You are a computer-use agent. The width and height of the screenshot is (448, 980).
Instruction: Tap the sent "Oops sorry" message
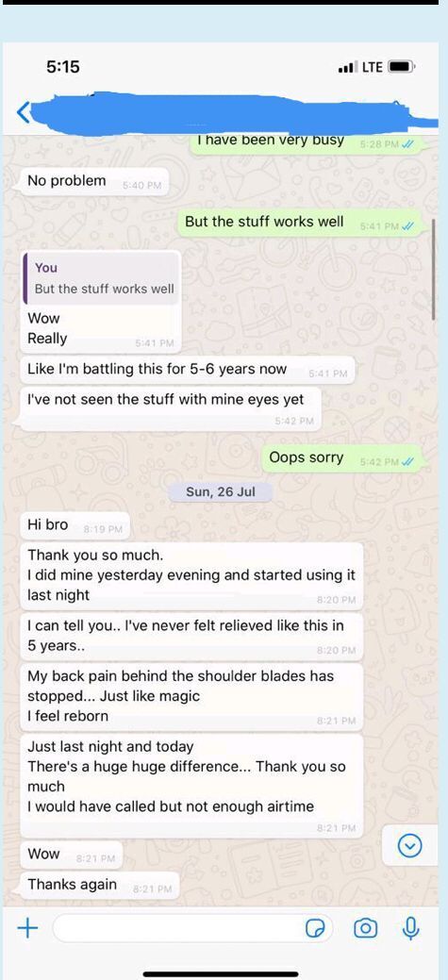(342, 458)
